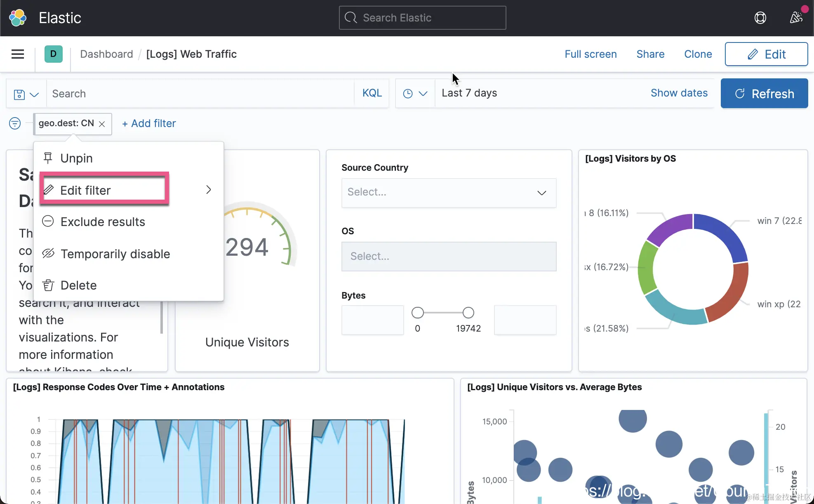This screenshot has width=814, height=504.
Task: Click the green D space avatar
Action: click(x=53, y=54)
